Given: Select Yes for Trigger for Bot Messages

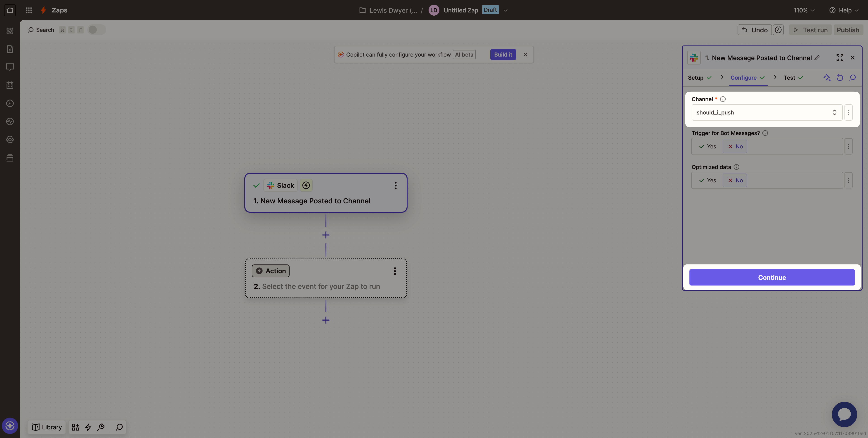Looking at the screenshot, I should pyautogui.click(x=707, y=146).
